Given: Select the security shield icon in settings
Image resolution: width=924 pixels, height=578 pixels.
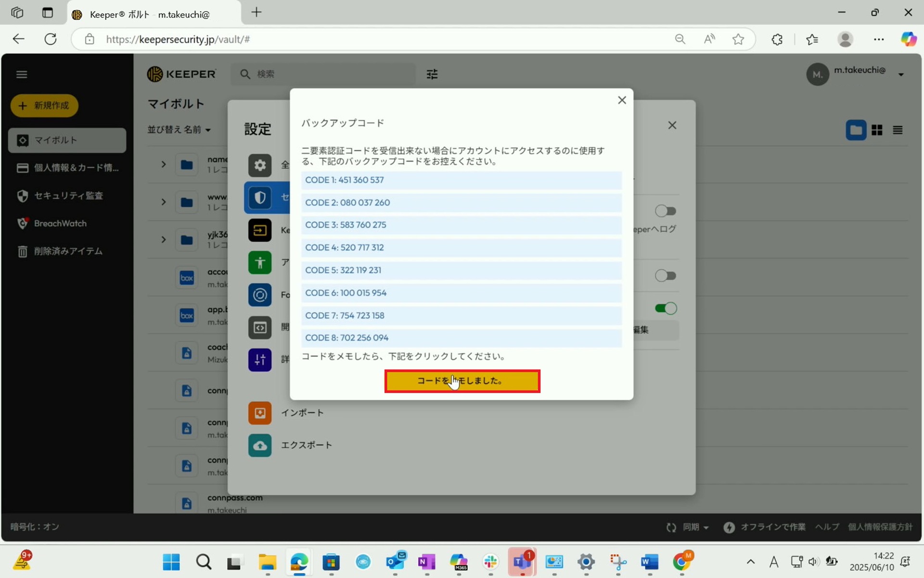Looking at the screenshot, I should tap(260, 197).
